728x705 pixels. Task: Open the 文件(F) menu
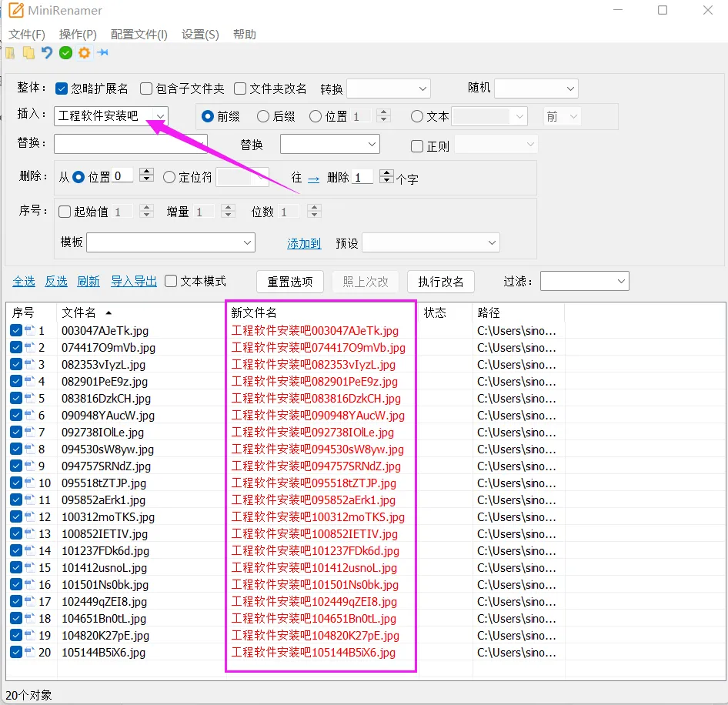pyautogui.click(x=26, y=35)
